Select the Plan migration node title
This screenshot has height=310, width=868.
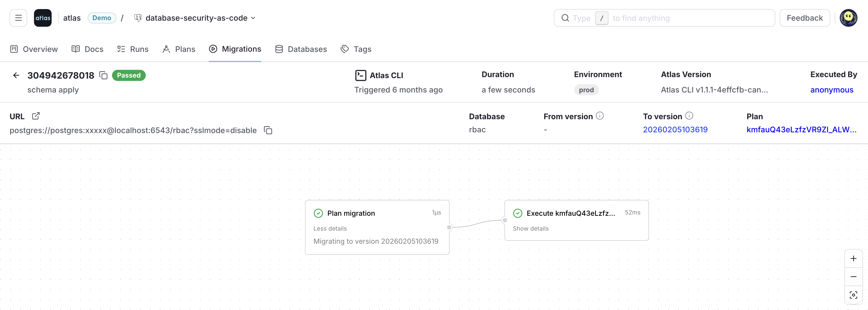pos(351,213)
